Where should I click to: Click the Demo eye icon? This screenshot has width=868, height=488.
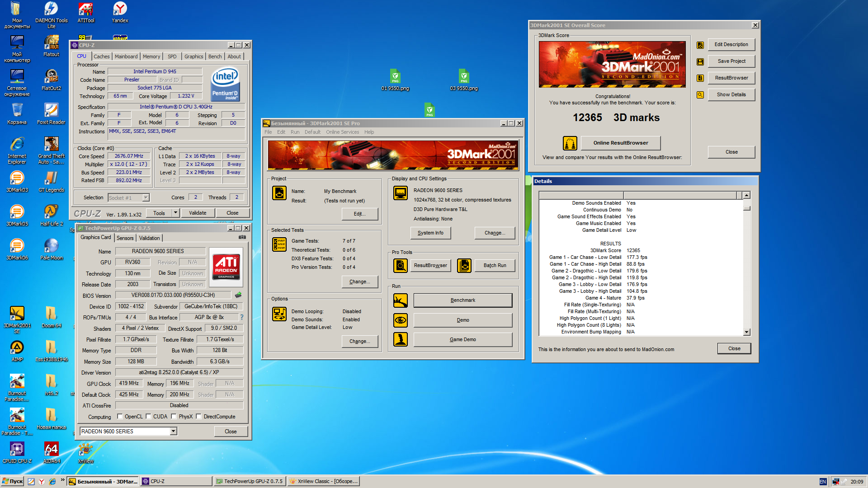click(400, 320)
